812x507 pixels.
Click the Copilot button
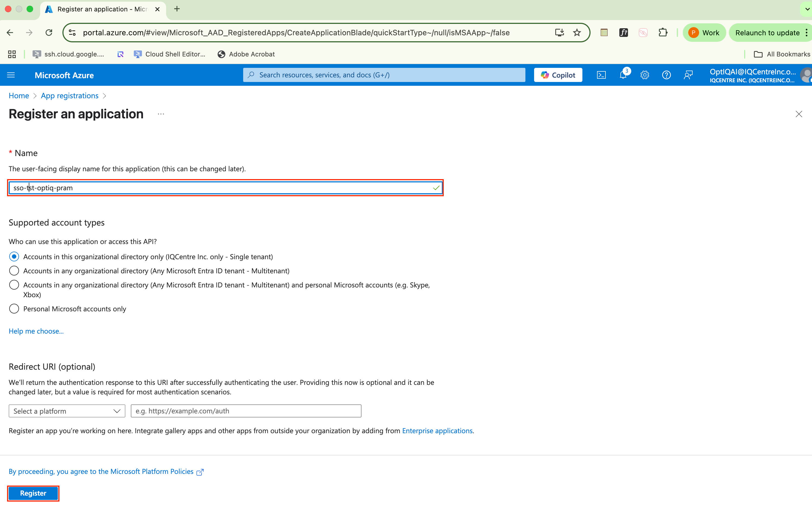click(558, 75)
